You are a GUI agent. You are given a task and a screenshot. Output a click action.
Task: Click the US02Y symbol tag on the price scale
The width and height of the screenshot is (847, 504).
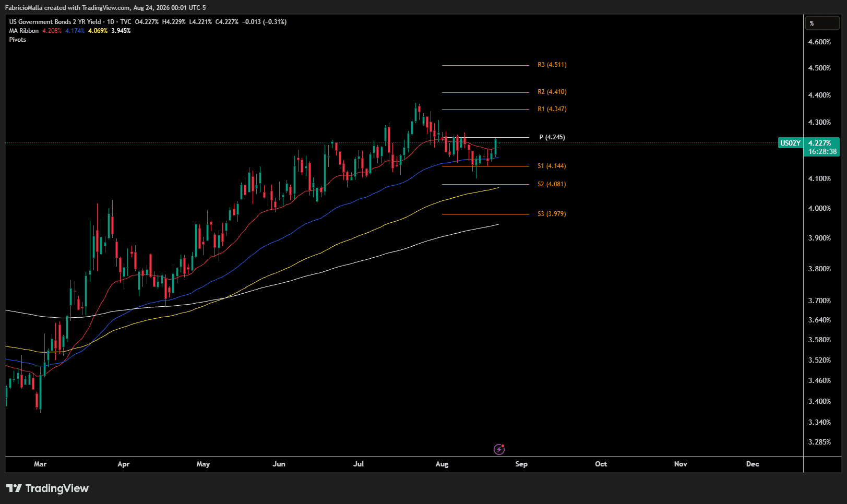pos(790,143)
